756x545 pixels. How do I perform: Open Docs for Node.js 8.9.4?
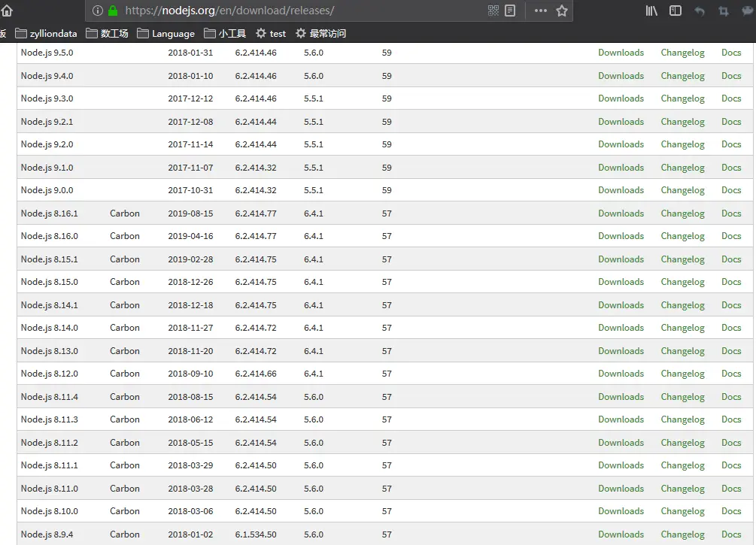(x=731, y=534)
